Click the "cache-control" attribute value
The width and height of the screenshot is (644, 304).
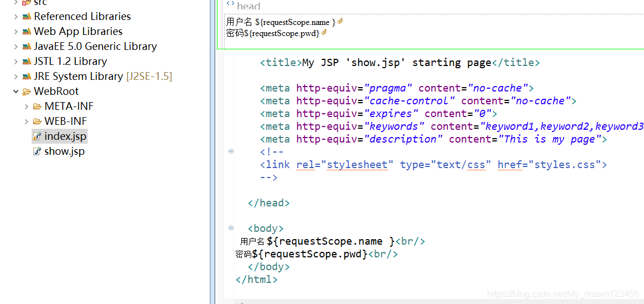pyautogui.click(x=409, y=100)
